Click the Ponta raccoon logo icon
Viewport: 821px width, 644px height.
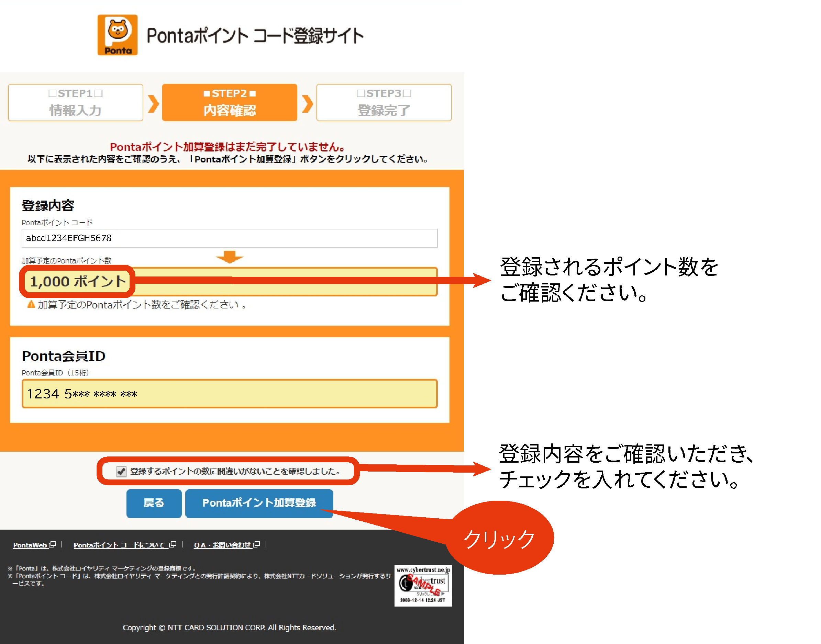(117, 35)
